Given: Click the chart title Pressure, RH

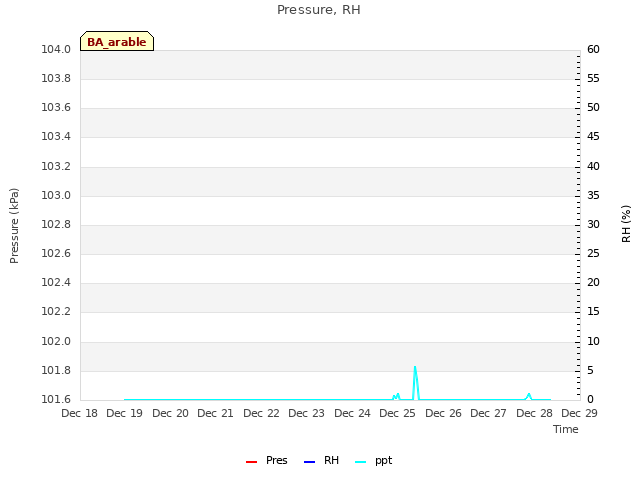Looking at the screenshot, I should point(319,10).
